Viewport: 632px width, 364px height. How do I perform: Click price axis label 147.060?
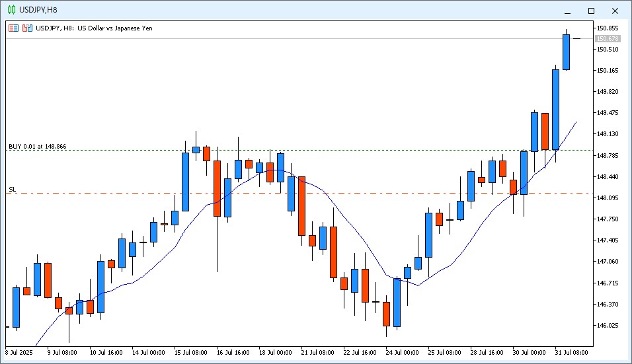click(608, 262)
